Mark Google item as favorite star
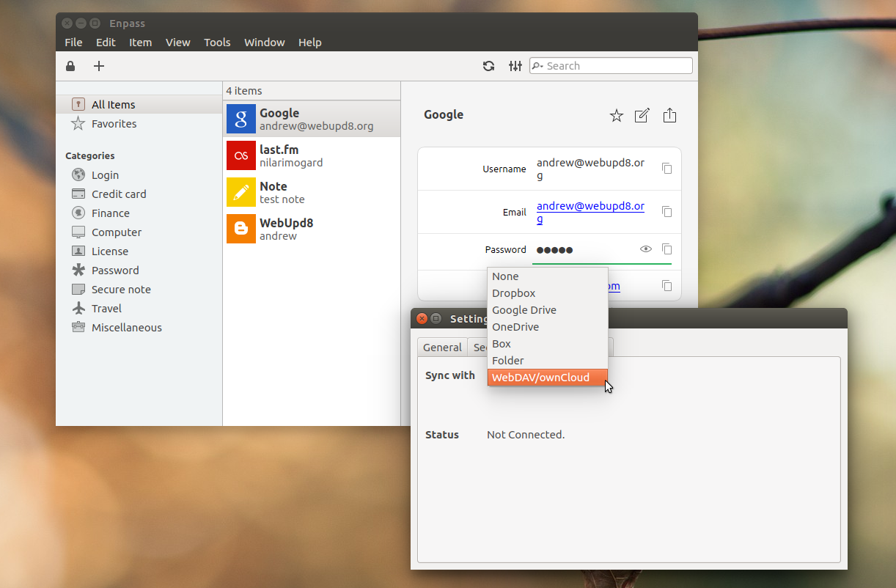The width and height of the screenshot is (896, 588). tap(617, 115)
